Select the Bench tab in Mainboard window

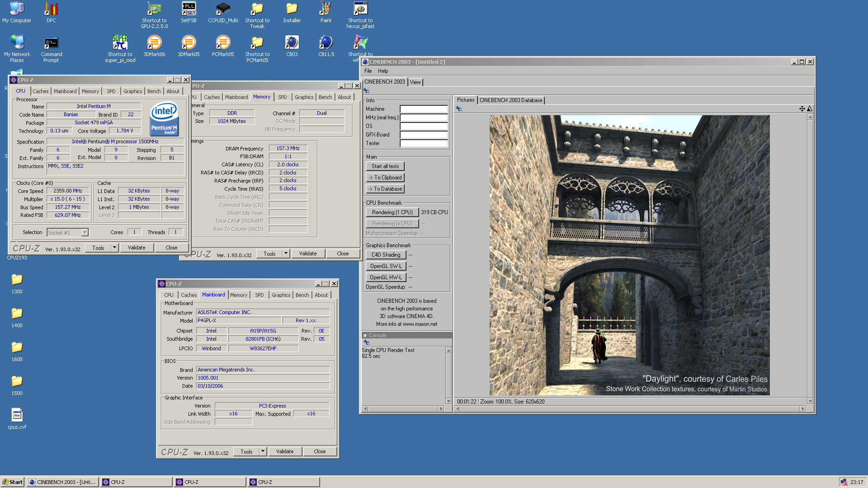tap(302, 295)
